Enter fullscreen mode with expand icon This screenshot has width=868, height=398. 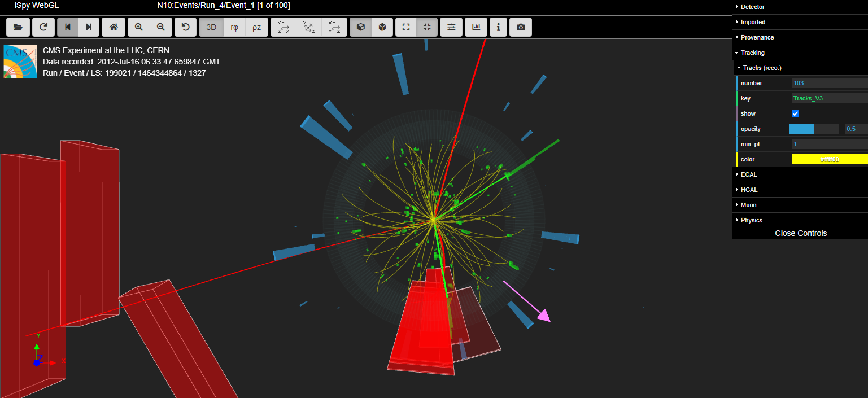click(x=405, y=27)
